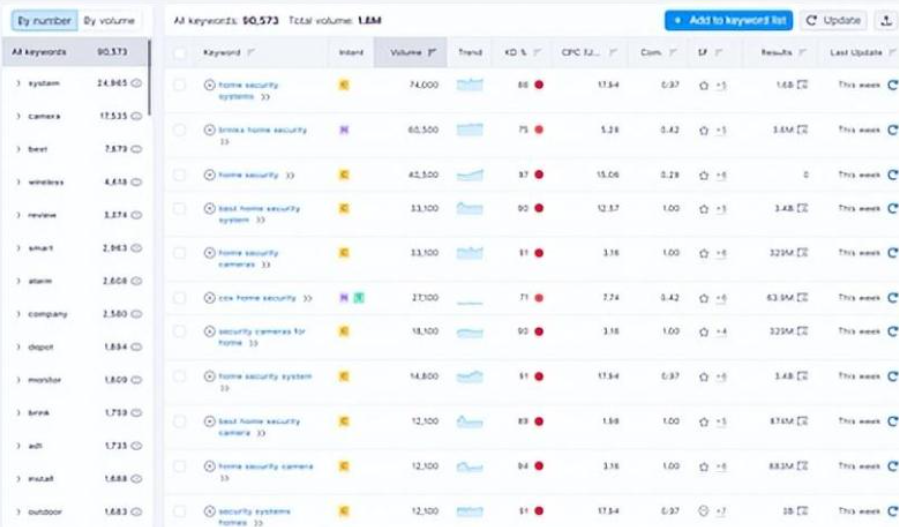The image size is (899, 527).
Task: Open SERP view icon for 'home security systems'
Action: pyautogui.click(x=802, y=85)
